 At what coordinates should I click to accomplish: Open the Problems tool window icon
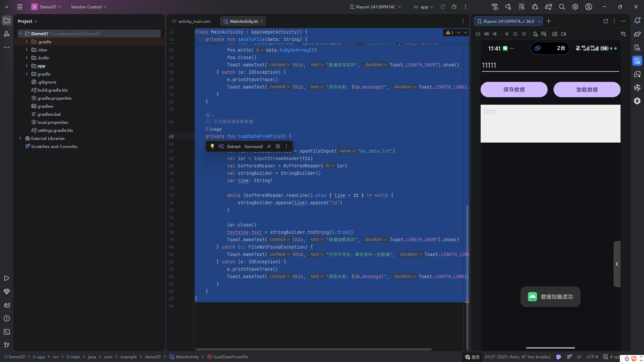[x=7, y=318]
